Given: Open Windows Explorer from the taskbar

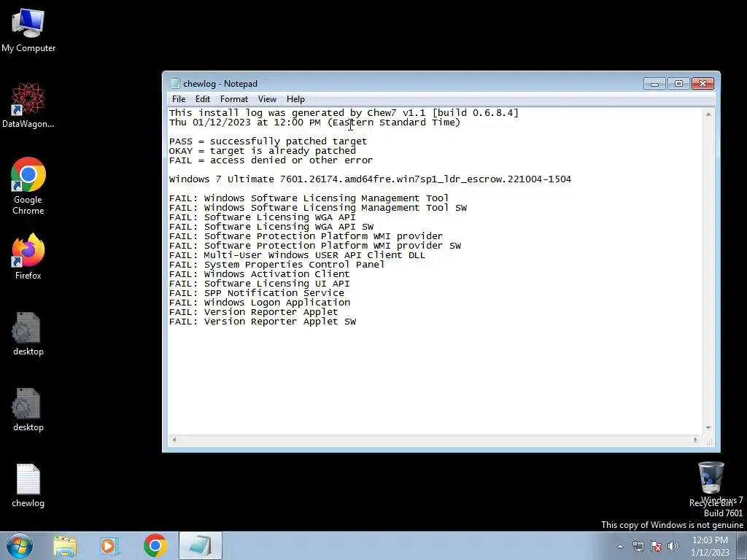Looking at the screenshot, I should pyautogui.click(x=65, y=546).
